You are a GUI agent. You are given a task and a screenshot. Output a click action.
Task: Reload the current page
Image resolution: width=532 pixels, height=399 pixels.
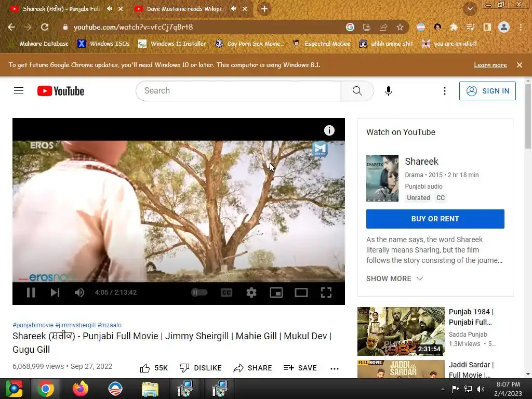pos(45,27)
